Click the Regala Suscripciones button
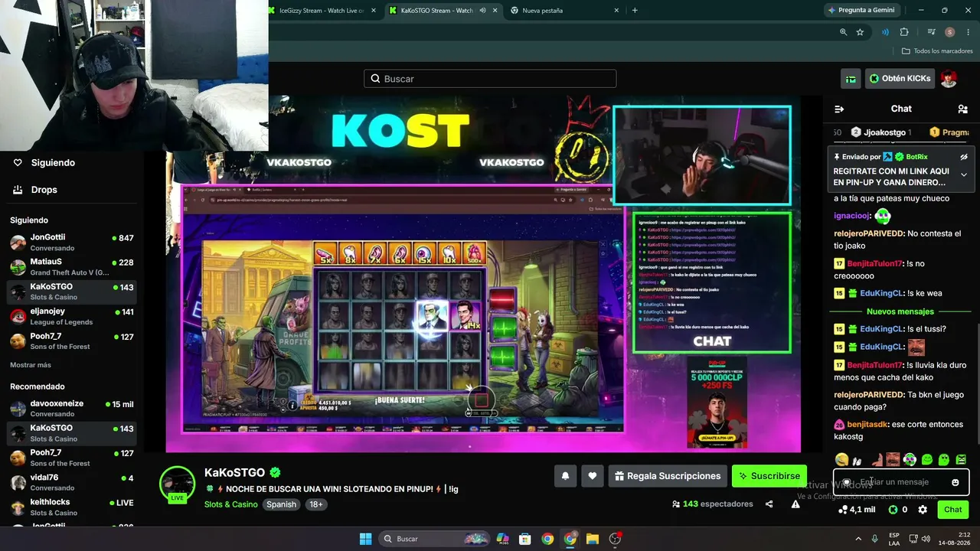 (668, 476)
